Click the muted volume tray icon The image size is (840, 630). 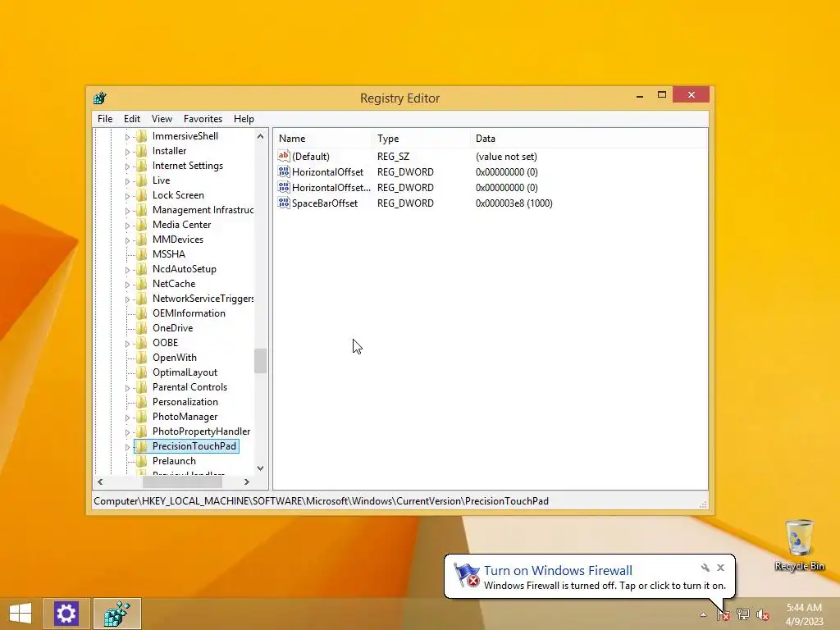(763, 614)
